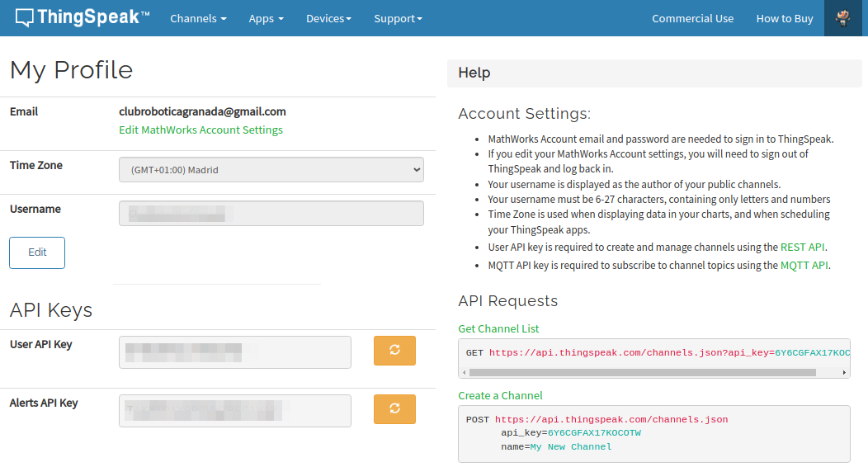The image size is (868, 467).
Task: Open the user avatar menu
Action: [x=842, y=18]
